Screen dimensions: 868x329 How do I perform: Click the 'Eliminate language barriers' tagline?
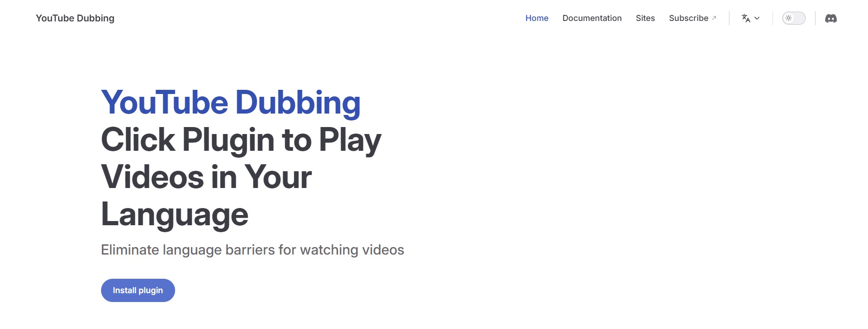(x=252, y=250)
